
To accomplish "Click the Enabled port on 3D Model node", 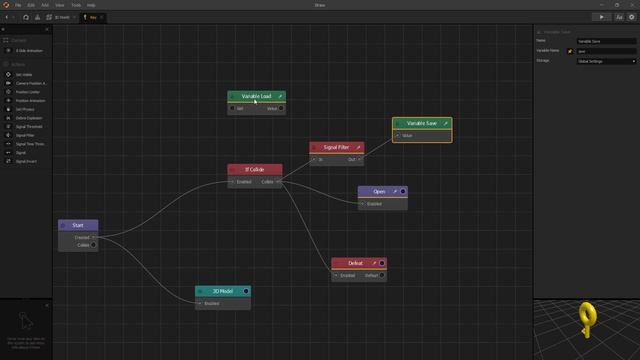I will point(200,304).
